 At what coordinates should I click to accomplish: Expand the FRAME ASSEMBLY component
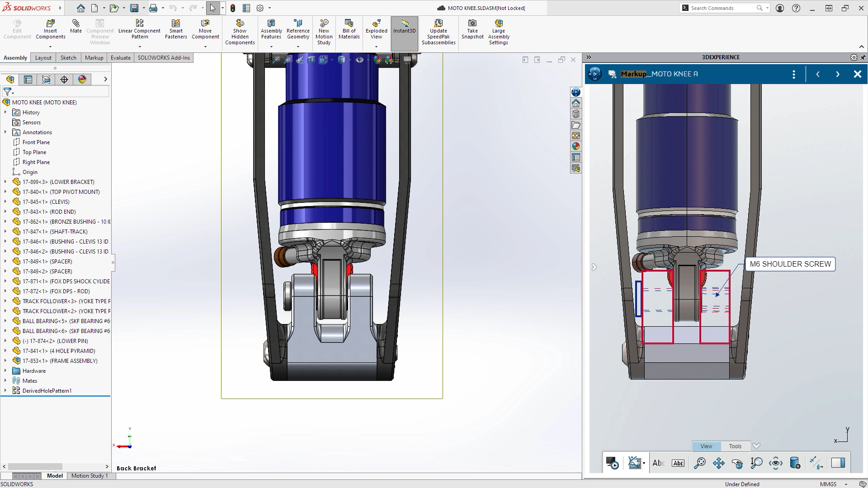pos(5,361)
